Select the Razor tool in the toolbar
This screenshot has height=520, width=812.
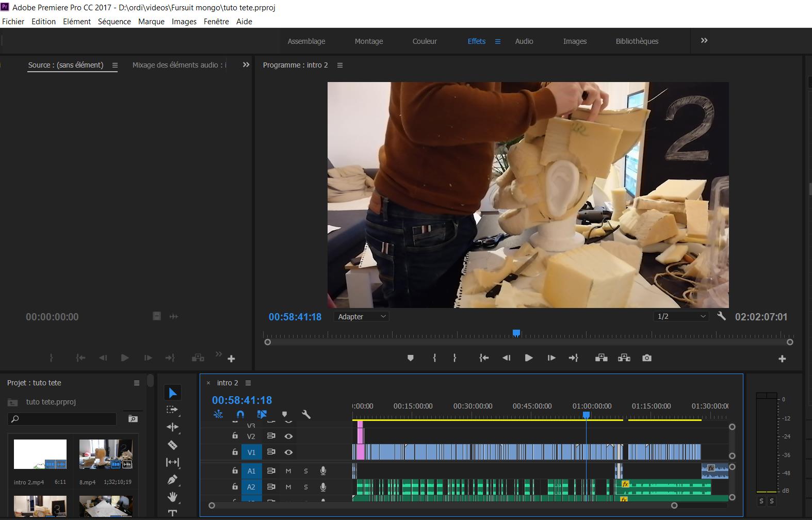coord(172,445)
